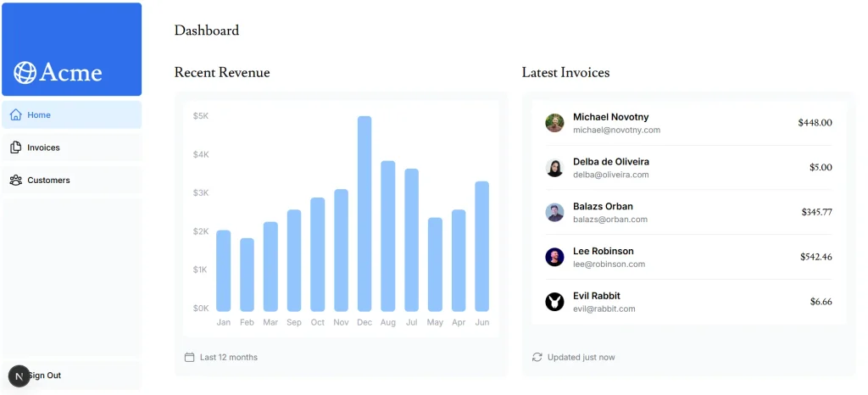Click the Dashboard page heading
This screenshot has width=868, height=395.
tap(207, 31)
